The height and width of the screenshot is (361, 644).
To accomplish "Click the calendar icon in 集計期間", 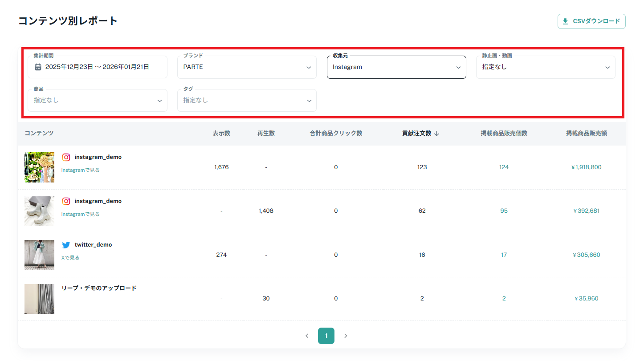I will coord(38,67).
